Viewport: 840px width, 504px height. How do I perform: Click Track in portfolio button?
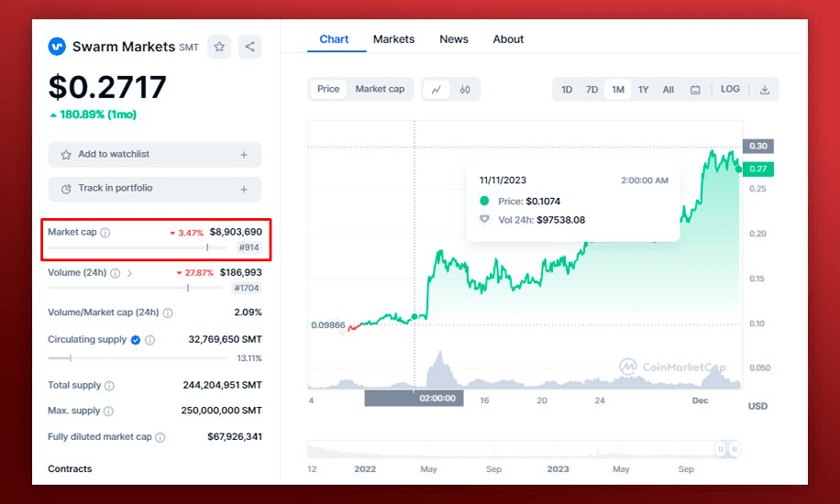155,189
